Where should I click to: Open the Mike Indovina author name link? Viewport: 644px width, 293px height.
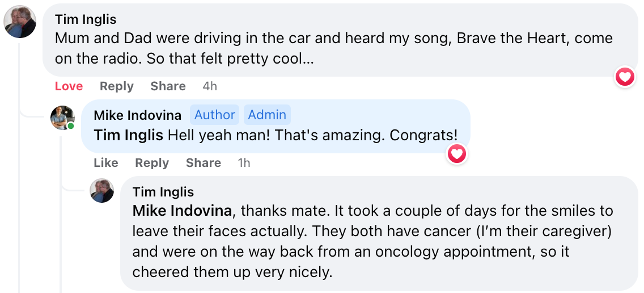137,115
